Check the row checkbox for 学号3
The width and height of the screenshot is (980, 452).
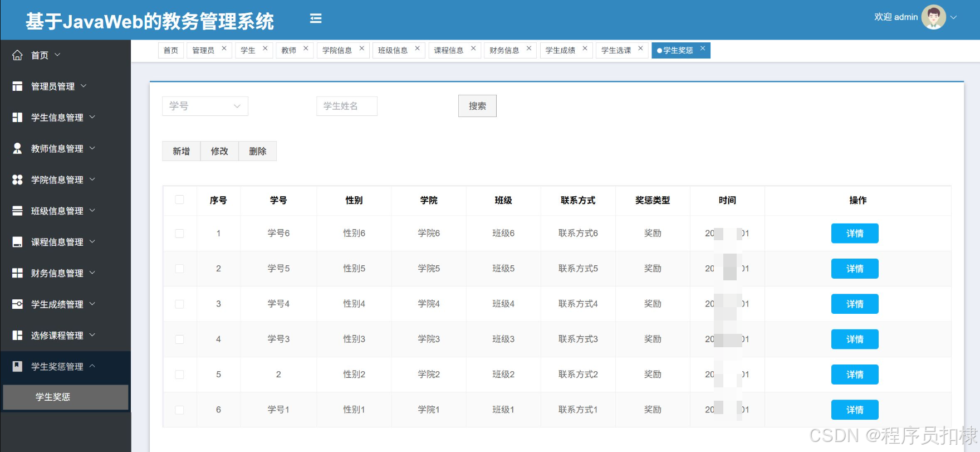pyautogui.click(x=179, y=339)
